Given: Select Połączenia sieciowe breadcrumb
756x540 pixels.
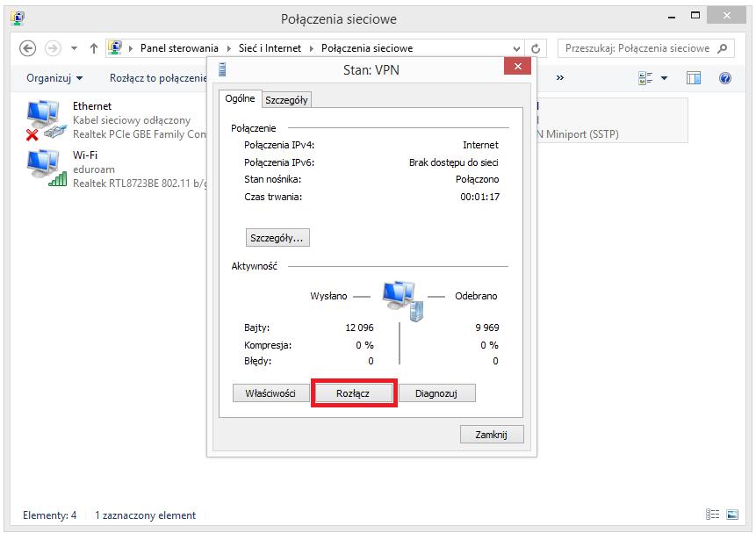Looking at the screenshot, I should point(367,48).
